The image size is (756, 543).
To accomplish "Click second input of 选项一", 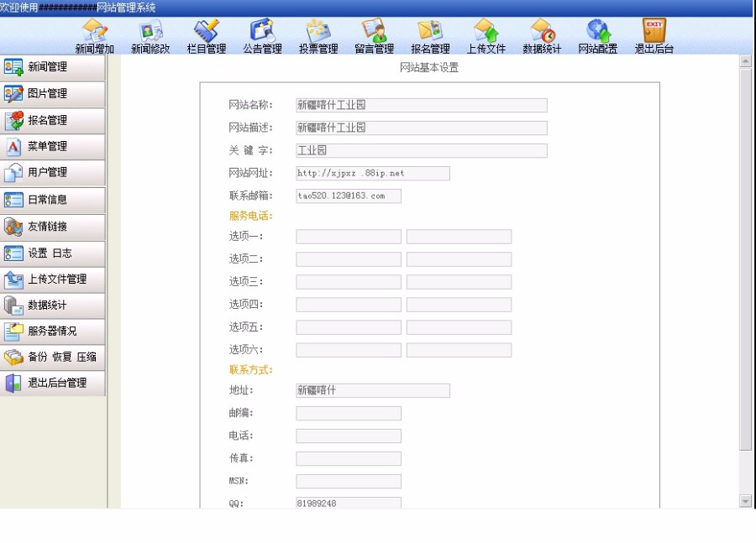I will (x=459, y=237).
